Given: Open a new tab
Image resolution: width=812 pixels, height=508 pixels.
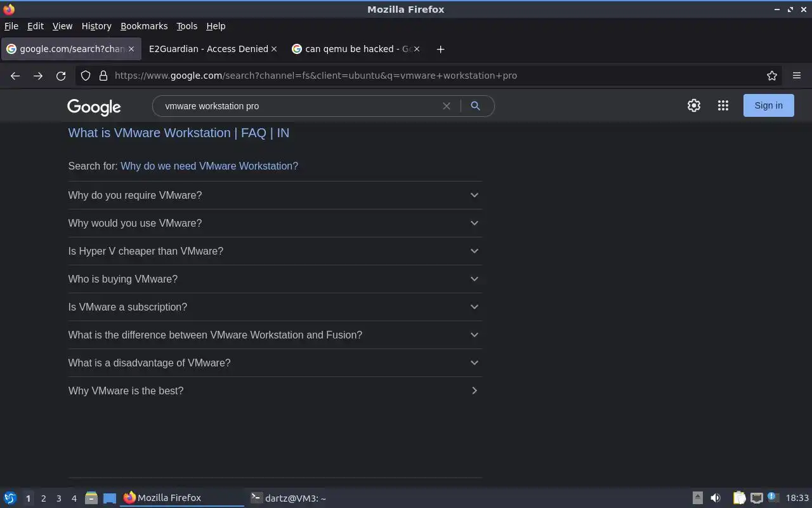Looking at the screenshot, I should click(x=440, y=49).
